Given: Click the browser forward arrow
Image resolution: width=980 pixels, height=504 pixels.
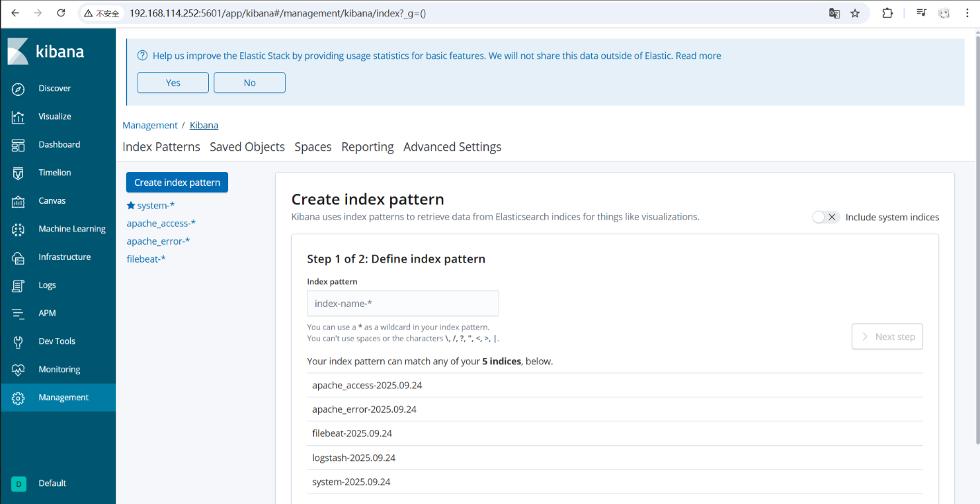Looking at the screenshot, I should (38, 13).
